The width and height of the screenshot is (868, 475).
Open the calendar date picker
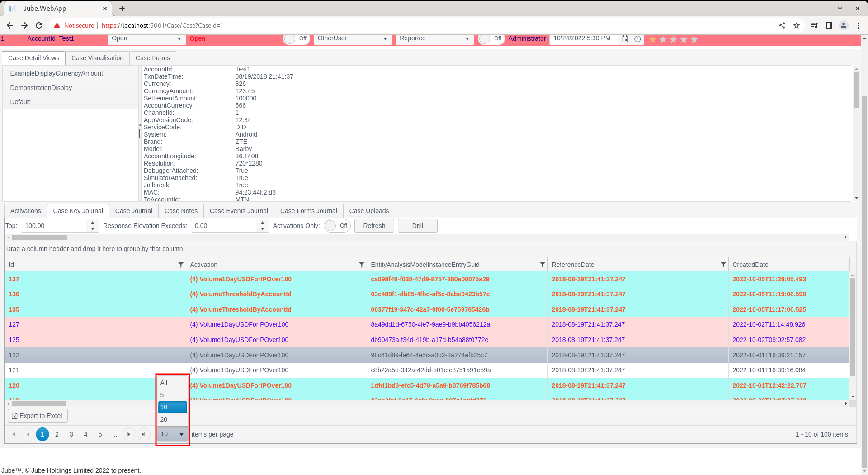pos(625,39)
